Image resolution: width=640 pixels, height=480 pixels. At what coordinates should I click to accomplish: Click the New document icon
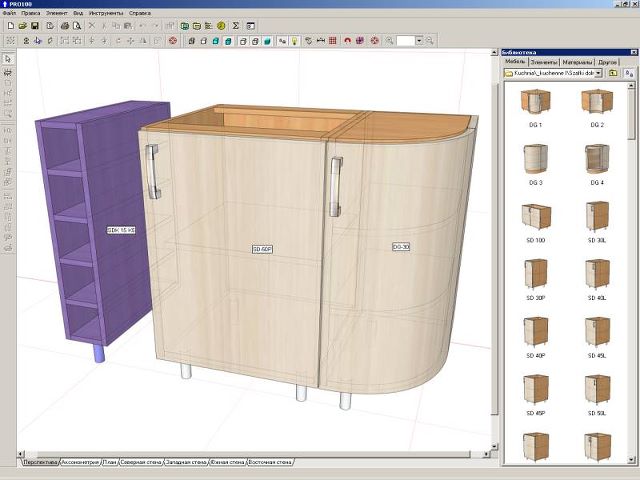coord(9,24)
